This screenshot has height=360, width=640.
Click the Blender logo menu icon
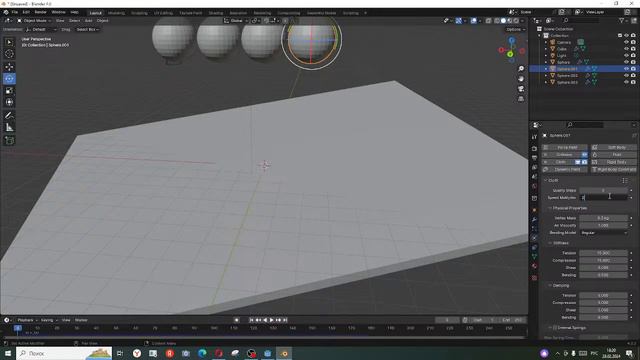point(6,12)
